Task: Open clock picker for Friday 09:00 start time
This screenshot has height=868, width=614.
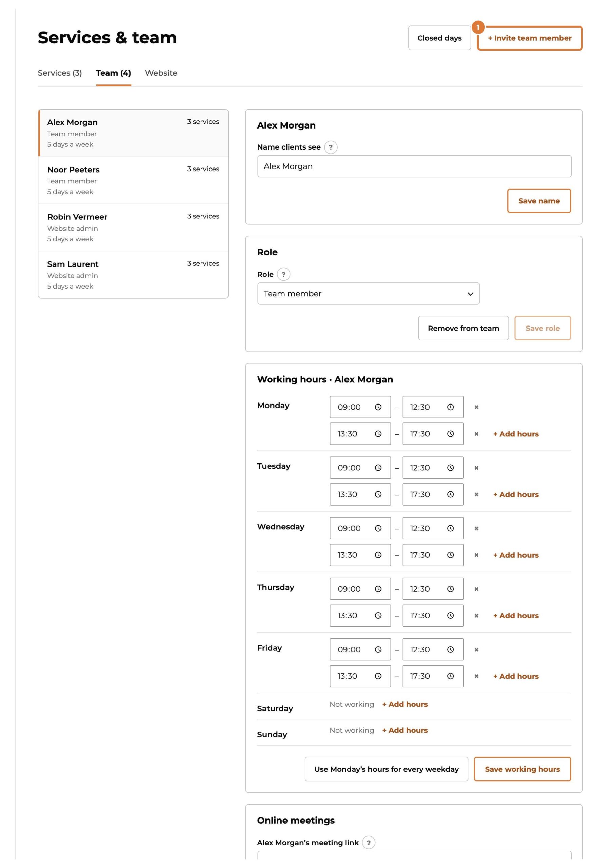Action: 378,650
